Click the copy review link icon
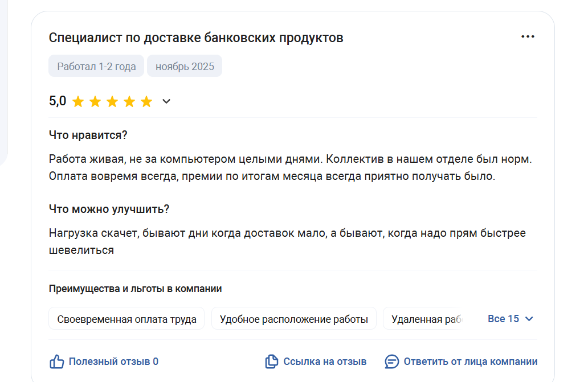 click(x=271, y=362)
